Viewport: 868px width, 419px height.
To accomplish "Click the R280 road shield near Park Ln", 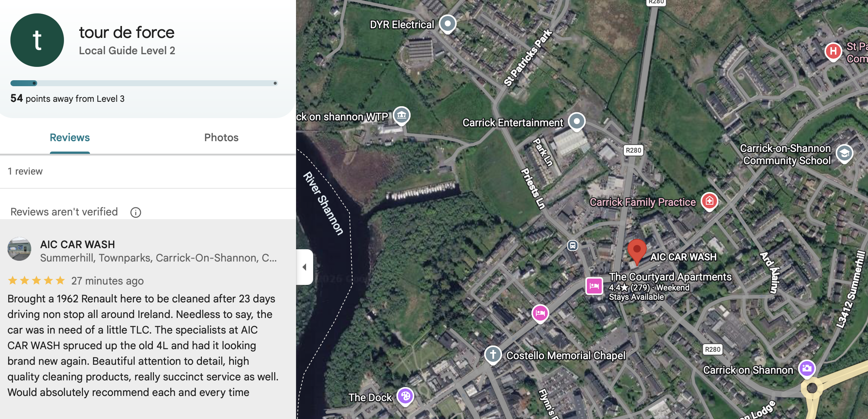I will [x=633, y=150].
